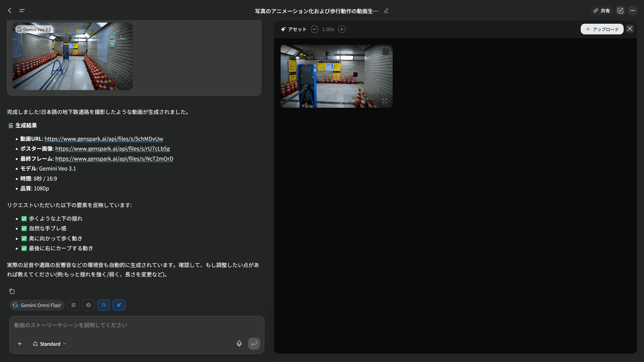Viewport: 644px width, 362px height.
Task: Click the 品質: 1080p line
Action: point(34,189)
